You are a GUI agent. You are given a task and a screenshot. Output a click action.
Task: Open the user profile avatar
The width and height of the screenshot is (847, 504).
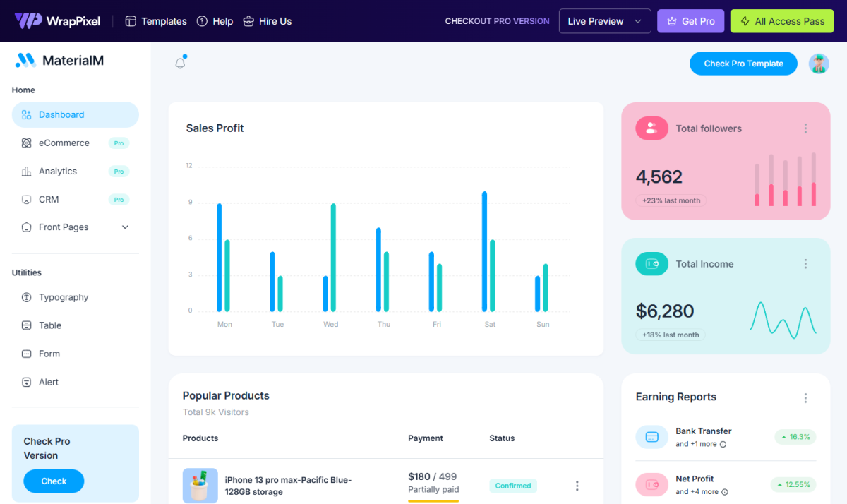(x=819, y=64)
